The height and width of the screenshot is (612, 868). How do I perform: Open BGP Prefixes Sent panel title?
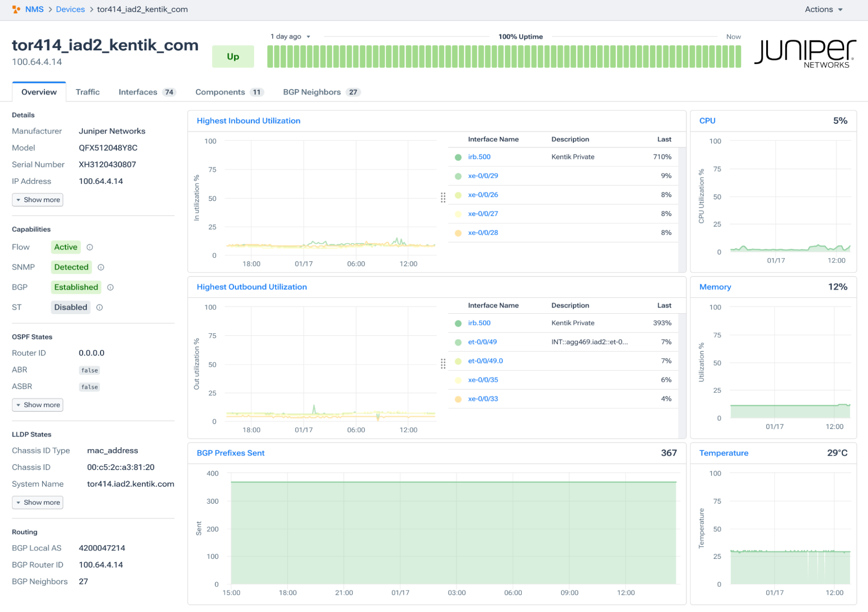(x=231, y=453)
